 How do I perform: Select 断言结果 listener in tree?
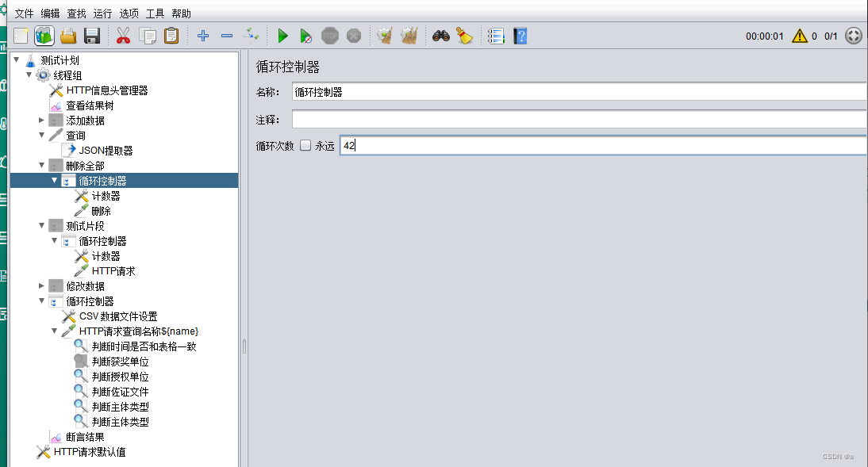pyautogui.click(x=85, y=437)
